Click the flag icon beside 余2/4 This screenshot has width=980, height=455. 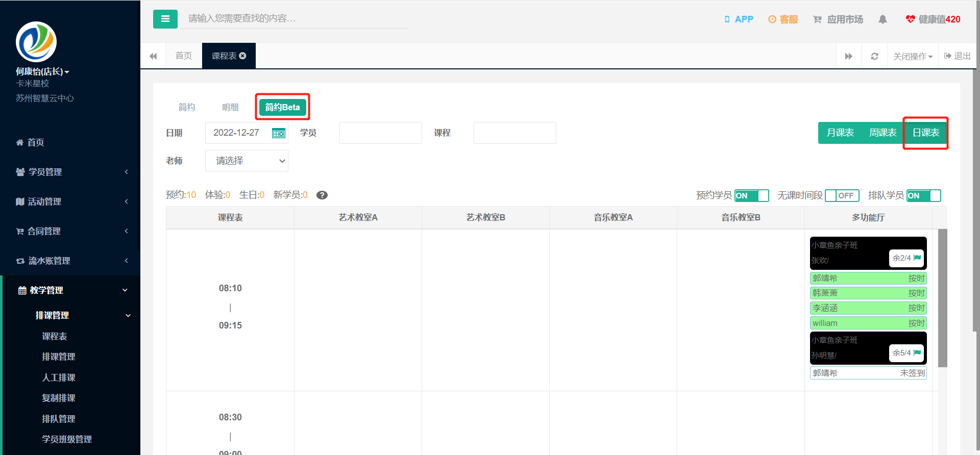pyautogui.click(x=917, y=258)
